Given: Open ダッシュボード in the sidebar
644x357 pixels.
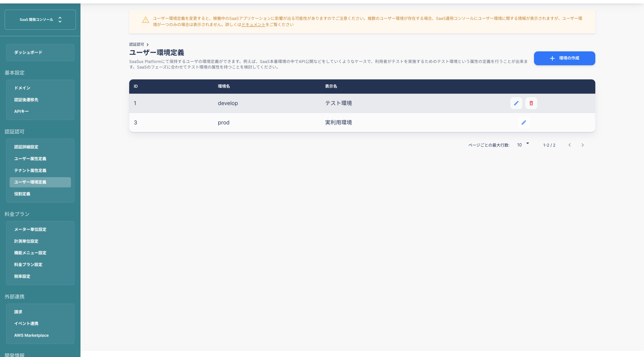Looking at the screenshot, I should click(40, 53).
